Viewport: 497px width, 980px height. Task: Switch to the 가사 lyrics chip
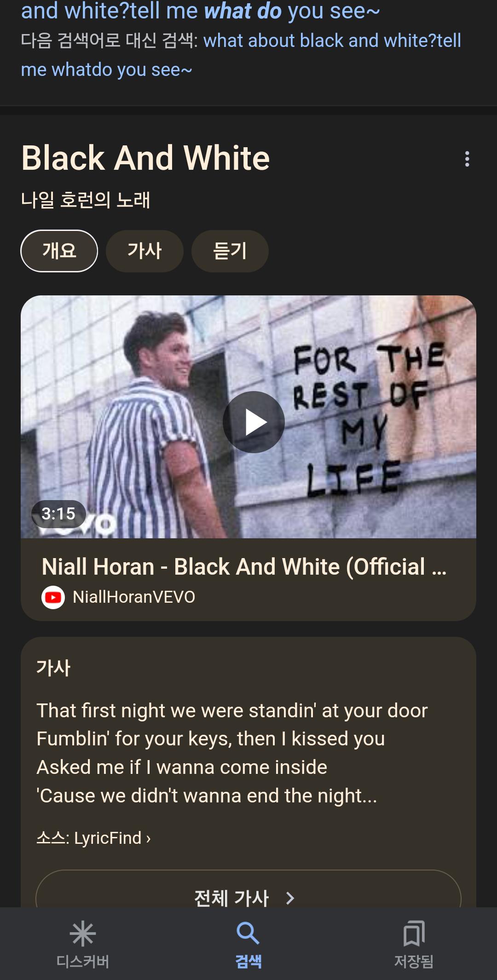point(144,251)
